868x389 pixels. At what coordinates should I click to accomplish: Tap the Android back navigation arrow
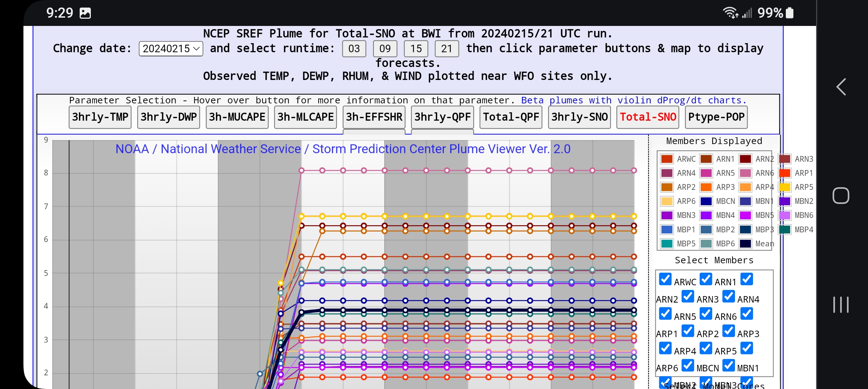841,87
